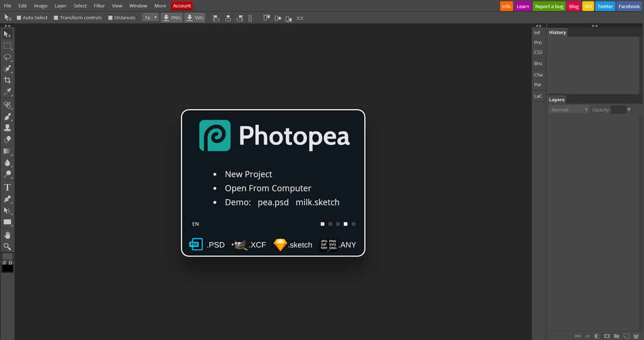This screenshot has height=340, width=644.
Task: Select the Dodge tool
Action: (x=7, y=174)
